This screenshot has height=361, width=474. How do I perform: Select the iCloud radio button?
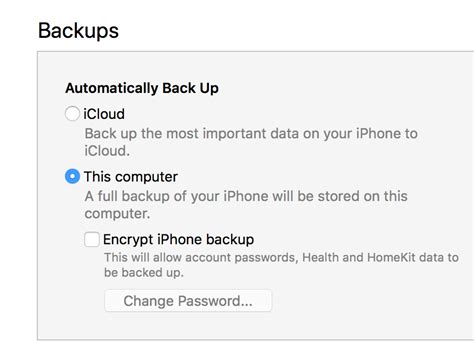tap(72, 114)
